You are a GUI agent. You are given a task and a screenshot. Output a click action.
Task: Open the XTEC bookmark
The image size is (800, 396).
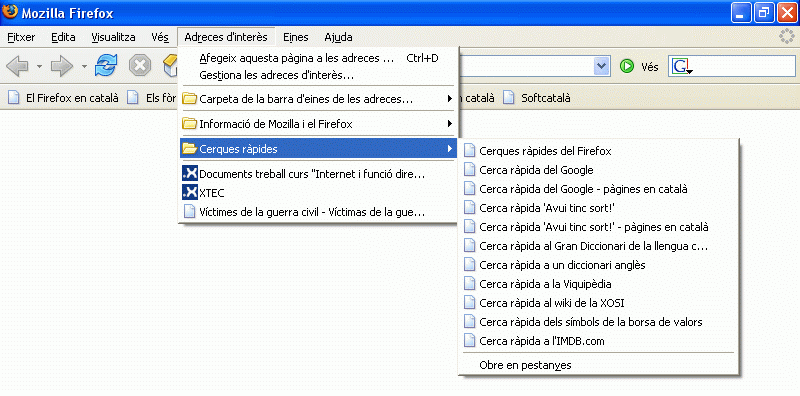tap(318, 193)
